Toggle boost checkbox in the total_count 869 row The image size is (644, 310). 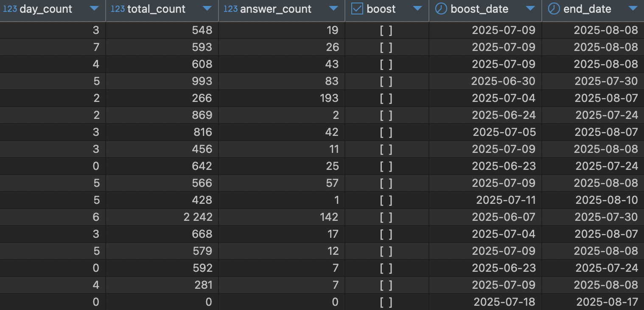pos(386,115)
